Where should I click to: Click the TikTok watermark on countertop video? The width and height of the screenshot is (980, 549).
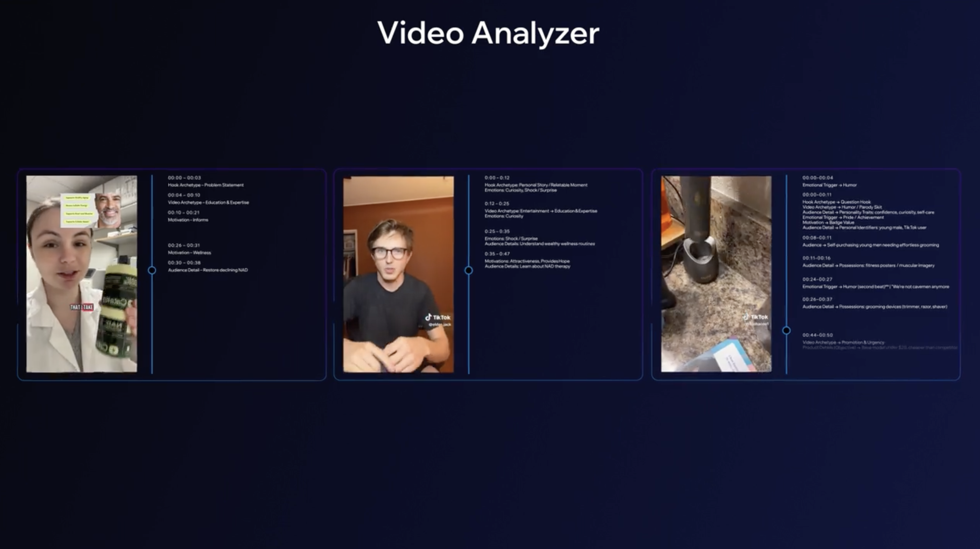coord(756,317)
